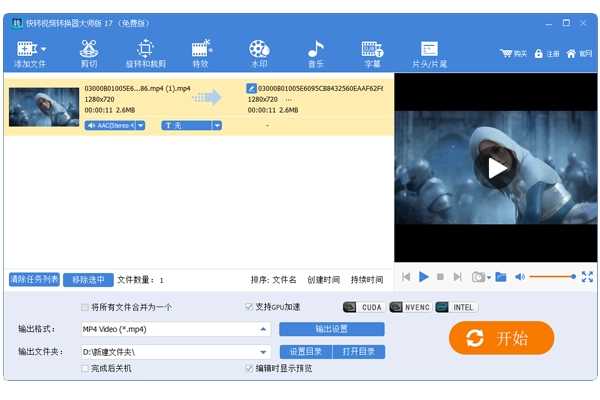Skip to next in the player controls
This screenshot has width=600, height=400.
click(x=457, y=277)
